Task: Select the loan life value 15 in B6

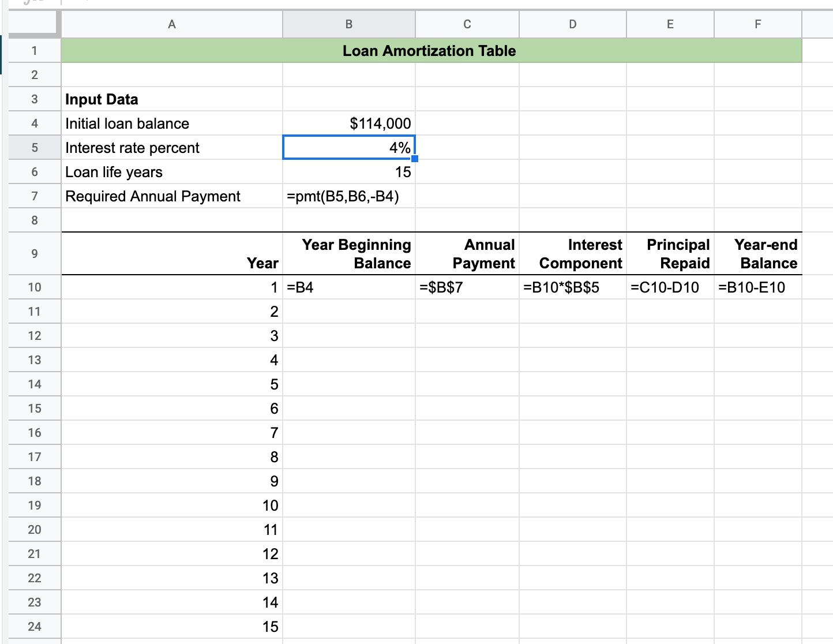Action: pos(349,172)
